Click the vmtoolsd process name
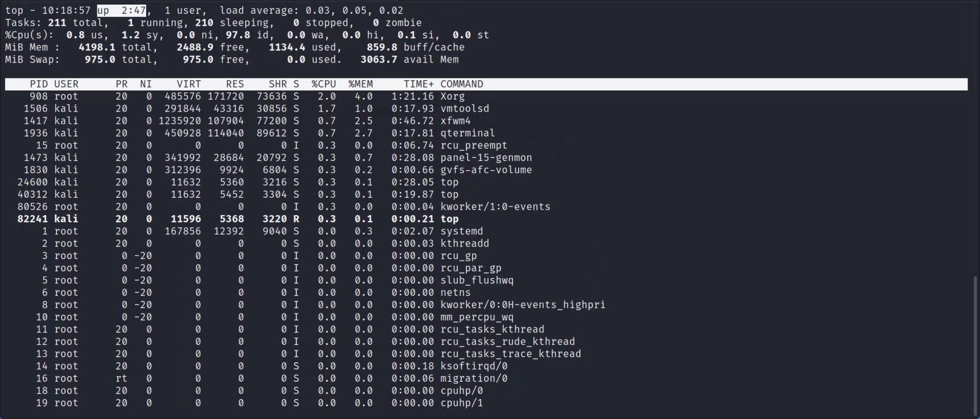The height and width of the screenshot is (419, 980). click(x=465, y=108)
